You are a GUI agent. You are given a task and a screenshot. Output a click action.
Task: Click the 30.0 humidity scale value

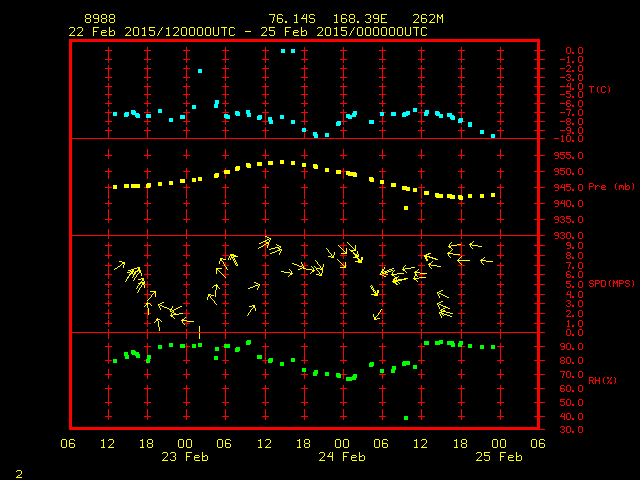coord(571,429)
